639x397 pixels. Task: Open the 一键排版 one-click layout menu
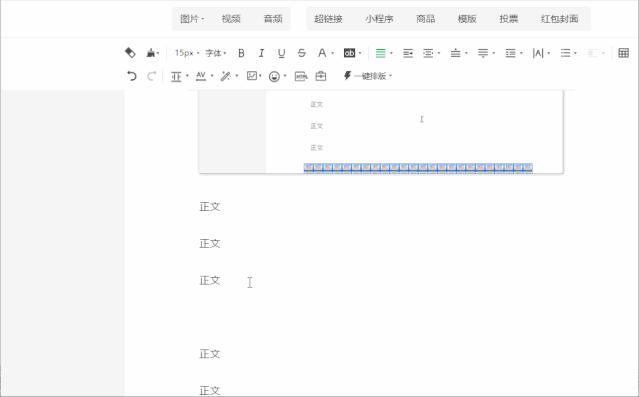click(x=368, y=76)
